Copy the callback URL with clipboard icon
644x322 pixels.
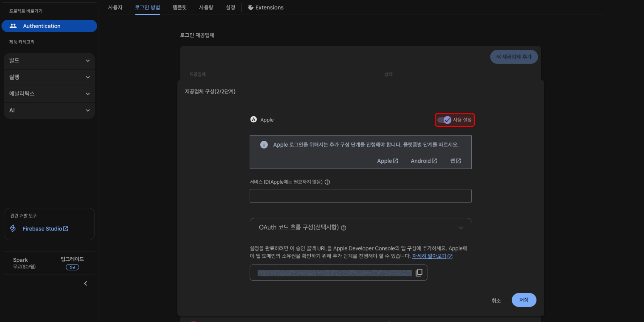click(419, 273)
